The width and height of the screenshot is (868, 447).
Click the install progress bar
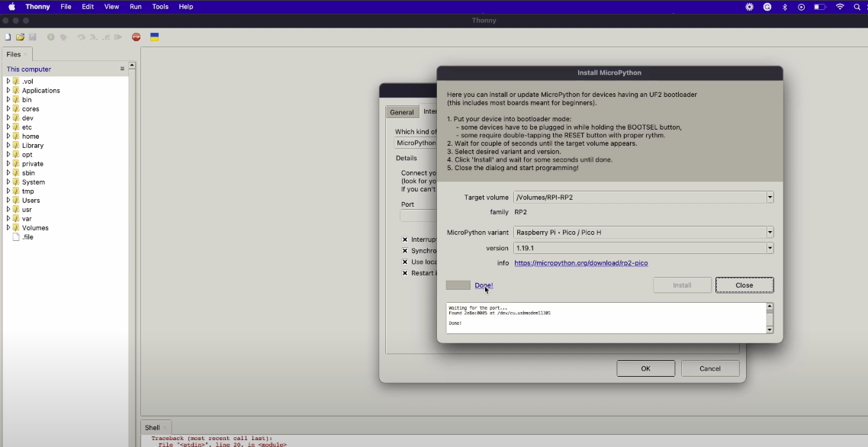[458, 285]
